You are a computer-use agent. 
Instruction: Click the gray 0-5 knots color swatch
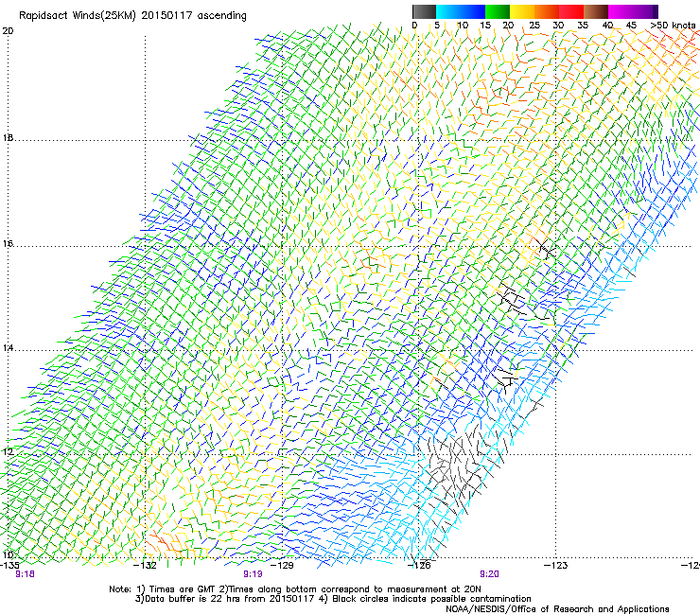tap(424, 11)
